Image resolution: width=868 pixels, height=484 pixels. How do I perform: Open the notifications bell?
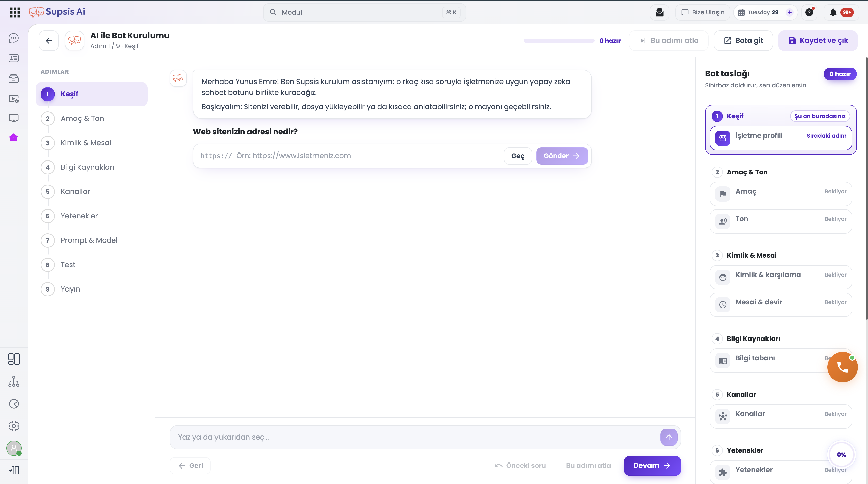tap(833, 12)
